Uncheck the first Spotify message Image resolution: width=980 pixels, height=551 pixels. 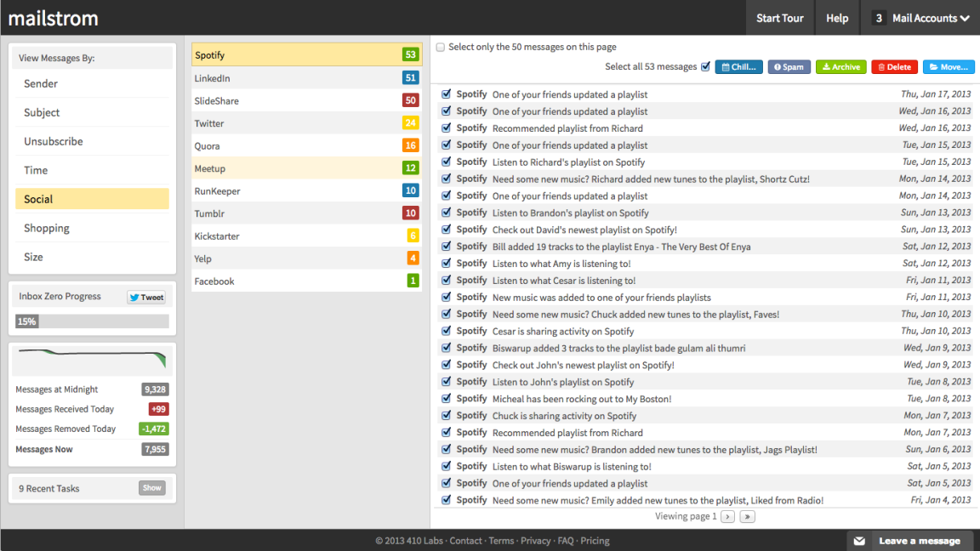[445, 94]
